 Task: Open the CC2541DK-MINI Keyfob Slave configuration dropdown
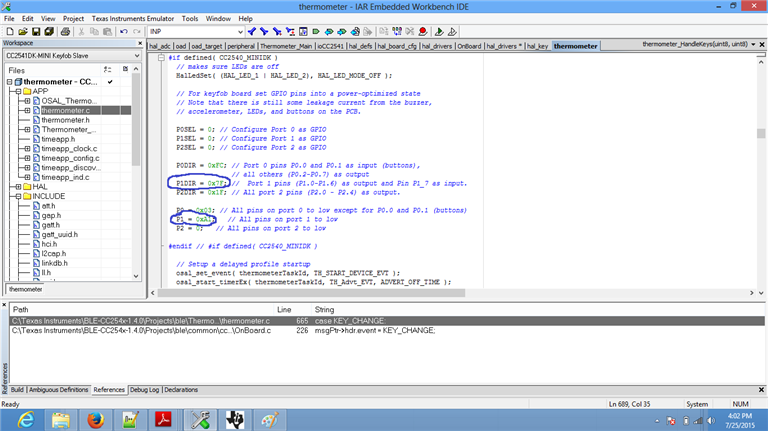137,56
